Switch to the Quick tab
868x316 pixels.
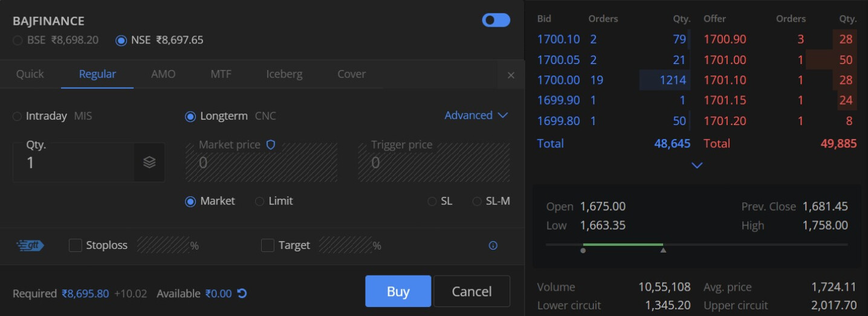coord(30,74)
